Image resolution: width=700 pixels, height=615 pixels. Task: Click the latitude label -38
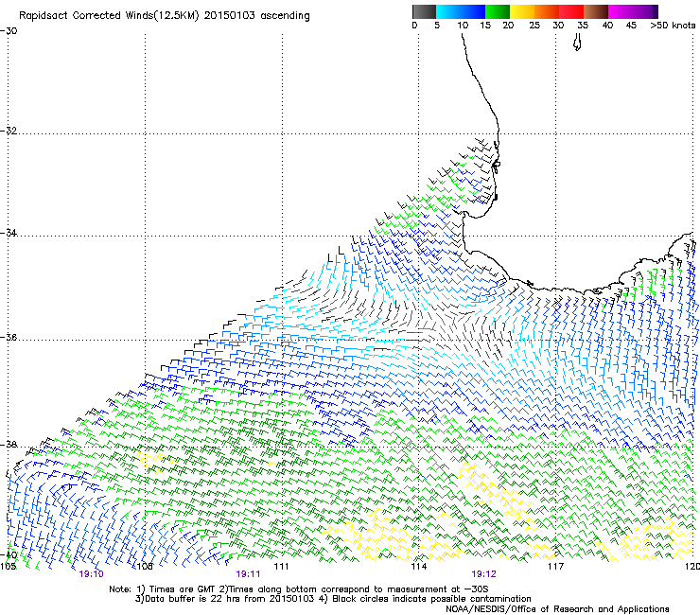9,445
